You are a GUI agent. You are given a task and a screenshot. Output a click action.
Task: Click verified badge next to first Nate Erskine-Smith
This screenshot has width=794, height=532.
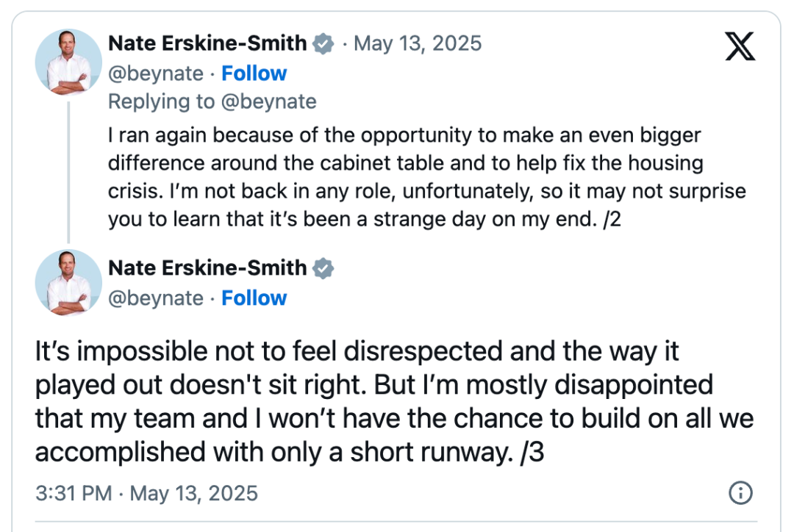[323, 43]
